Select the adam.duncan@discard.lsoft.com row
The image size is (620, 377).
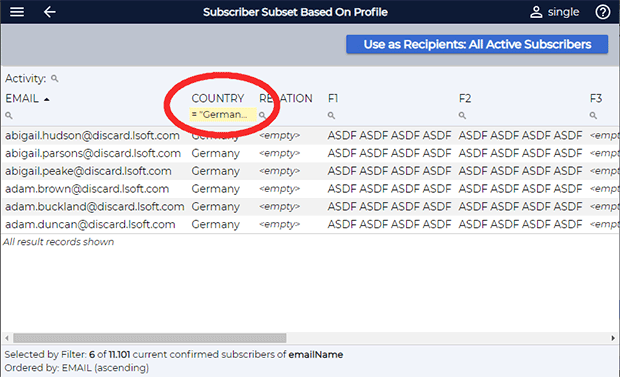(x=310, y=225)
